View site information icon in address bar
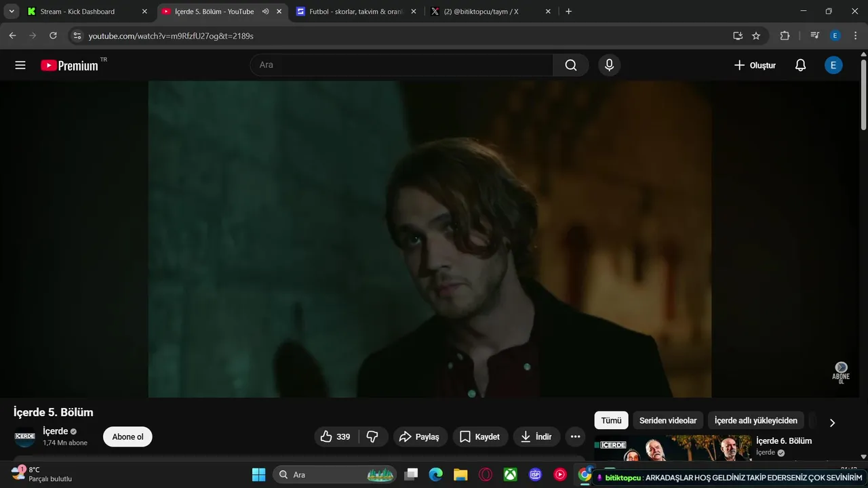The height and width of the screenshot is (488, 868). [x=77, y=35]
